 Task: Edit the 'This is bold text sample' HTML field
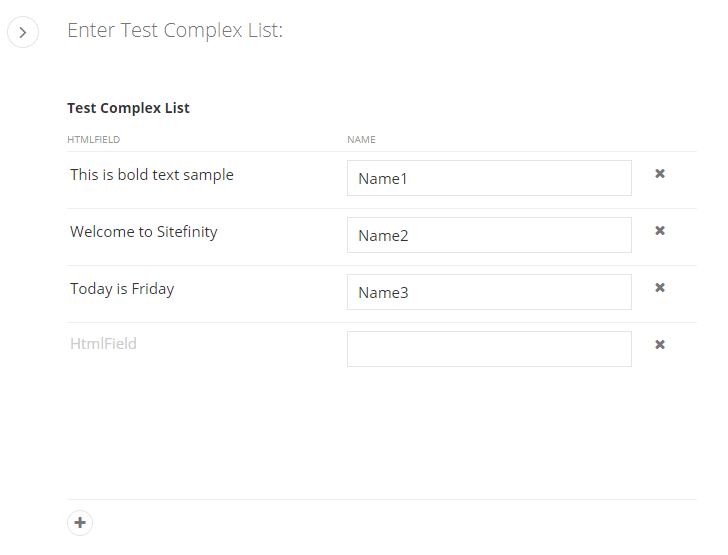[x=152, y=175]
